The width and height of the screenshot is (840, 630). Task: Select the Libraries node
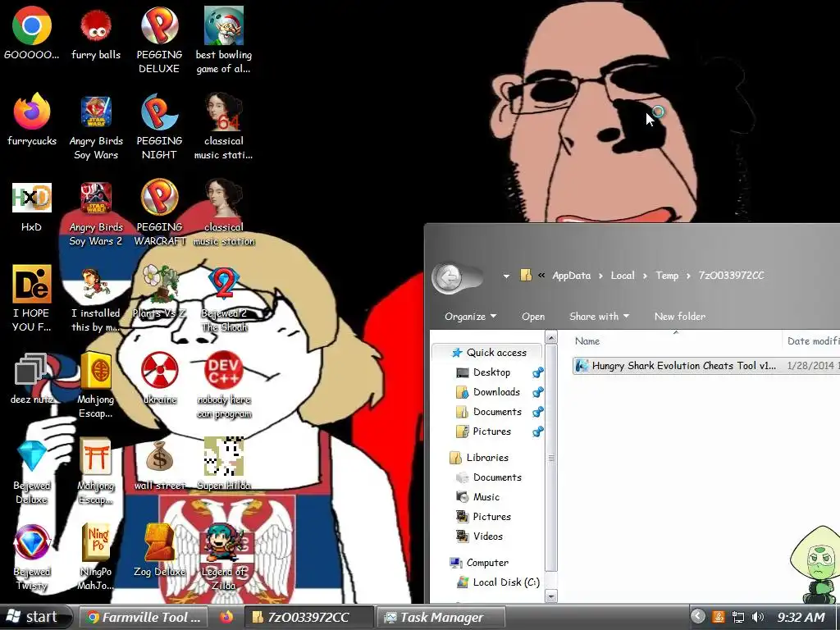[x=487, y=458]
